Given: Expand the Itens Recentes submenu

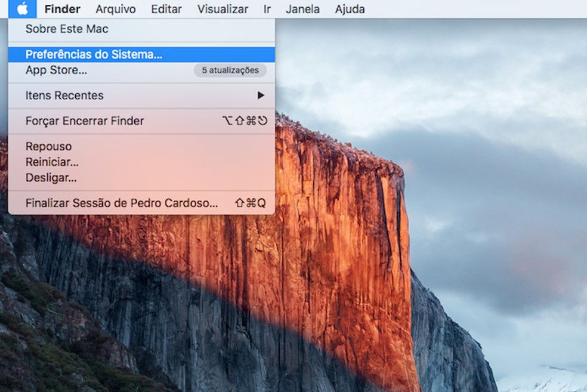Looking at the screenshot, I should [63, 95].
